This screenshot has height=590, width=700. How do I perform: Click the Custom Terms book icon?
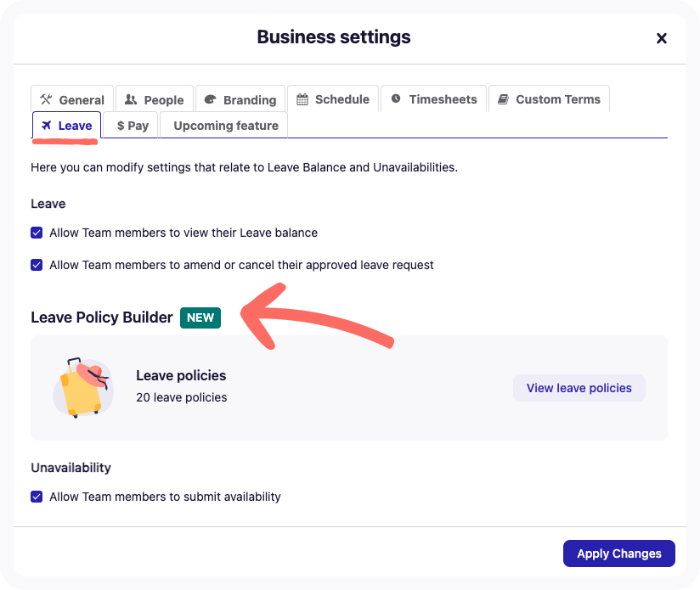click(503, 99)
